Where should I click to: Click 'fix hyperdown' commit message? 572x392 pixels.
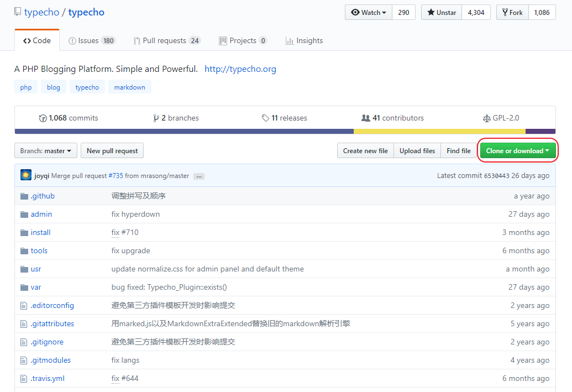coord(135,215)
